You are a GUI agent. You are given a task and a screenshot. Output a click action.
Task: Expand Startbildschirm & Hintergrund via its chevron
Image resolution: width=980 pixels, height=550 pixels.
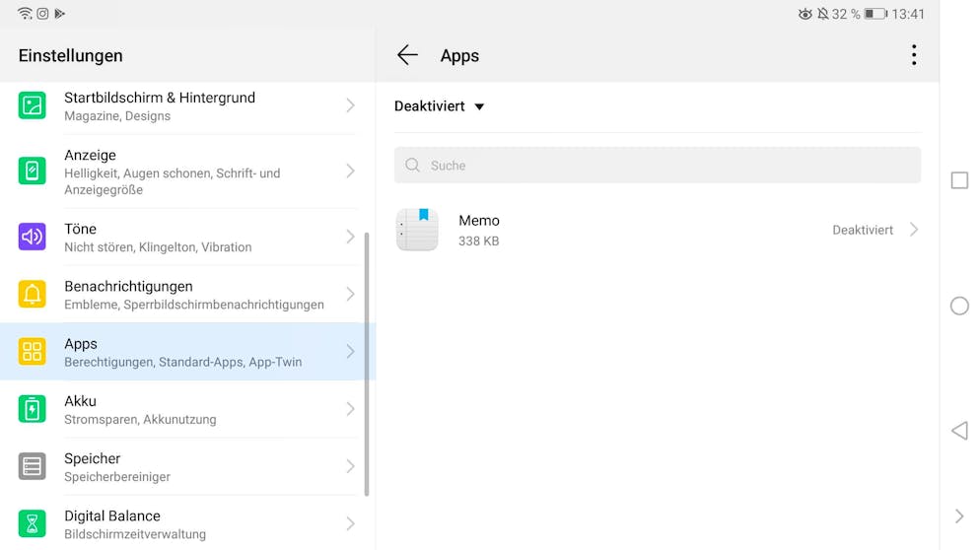[x=351, y=105]
